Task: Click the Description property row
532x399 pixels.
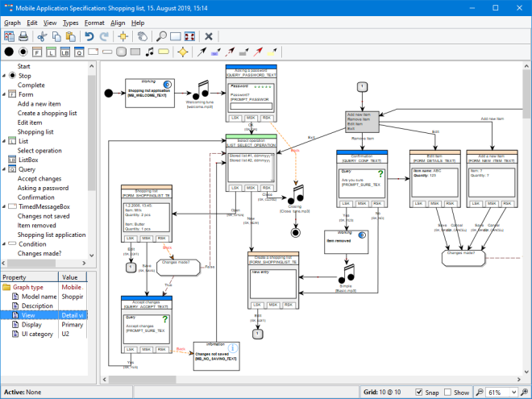Action: 38,305
